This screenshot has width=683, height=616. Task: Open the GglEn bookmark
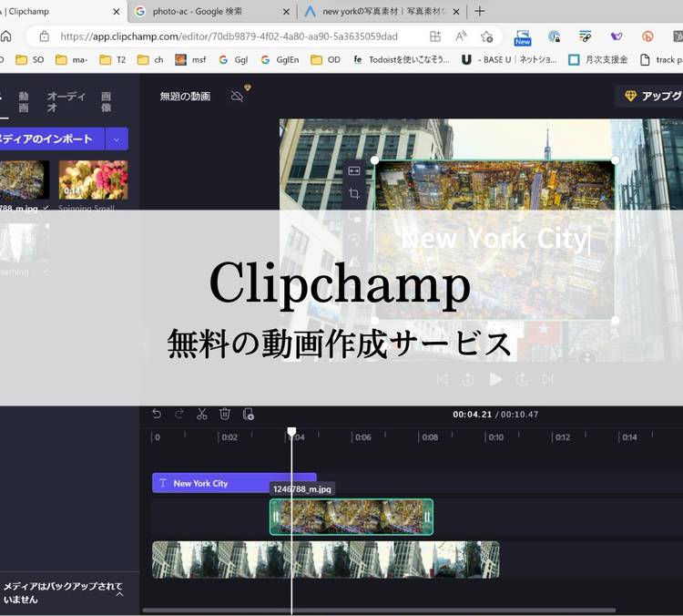coord(280,60)
